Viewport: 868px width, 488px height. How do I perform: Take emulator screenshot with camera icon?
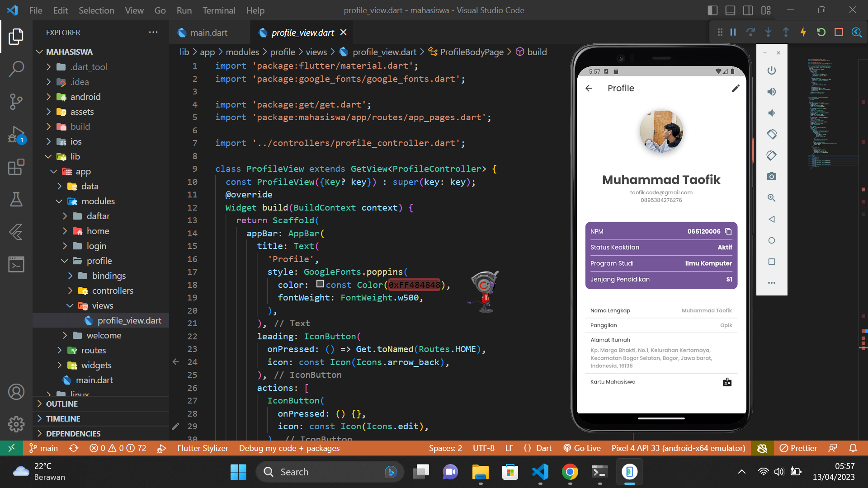click(772, 177)
